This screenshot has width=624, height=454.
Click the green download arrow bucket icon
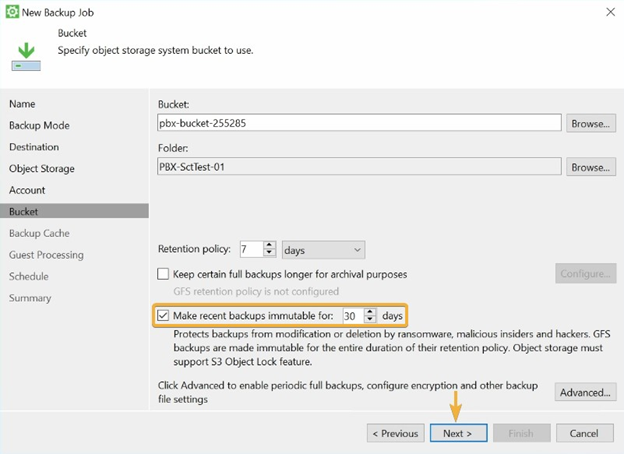26,57
